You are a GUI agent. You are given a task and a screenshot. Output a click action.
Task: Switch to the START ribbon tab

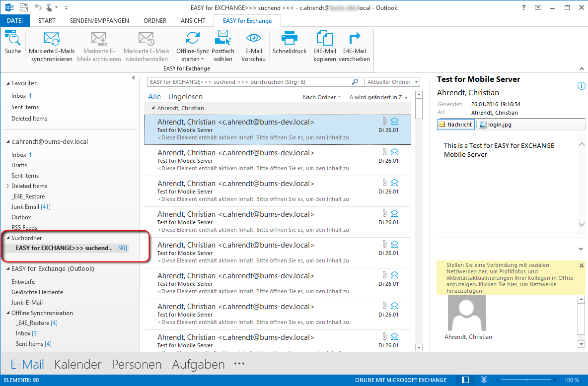click(x=47, y=21)
